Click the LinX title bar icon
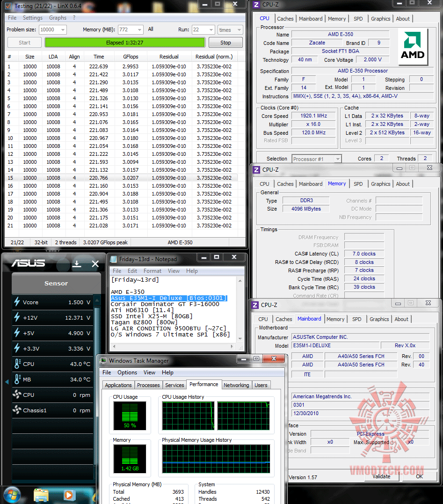This screenshot has width=443, height=504. [x=8, y=6]
